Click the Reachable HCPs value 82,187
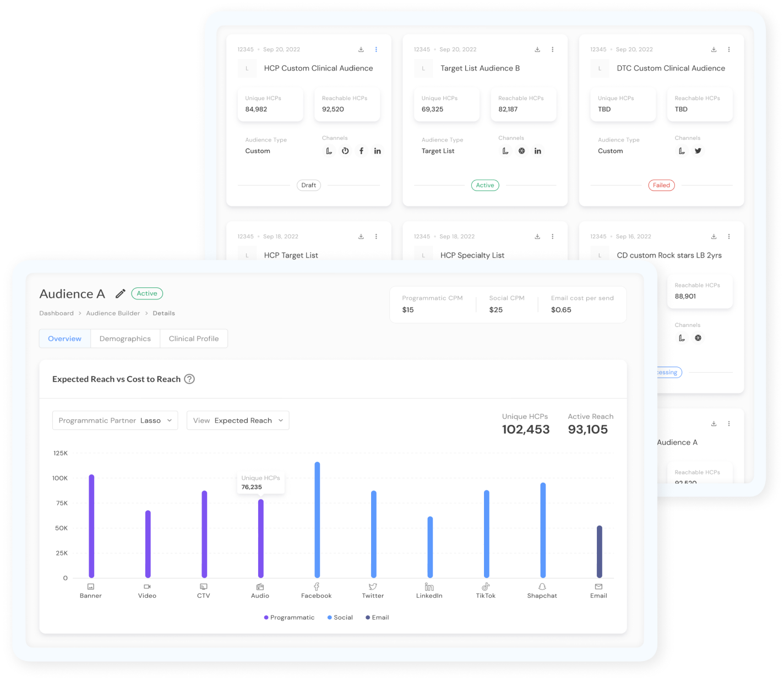Screen dimensions: 784x699 click(508, 110)
